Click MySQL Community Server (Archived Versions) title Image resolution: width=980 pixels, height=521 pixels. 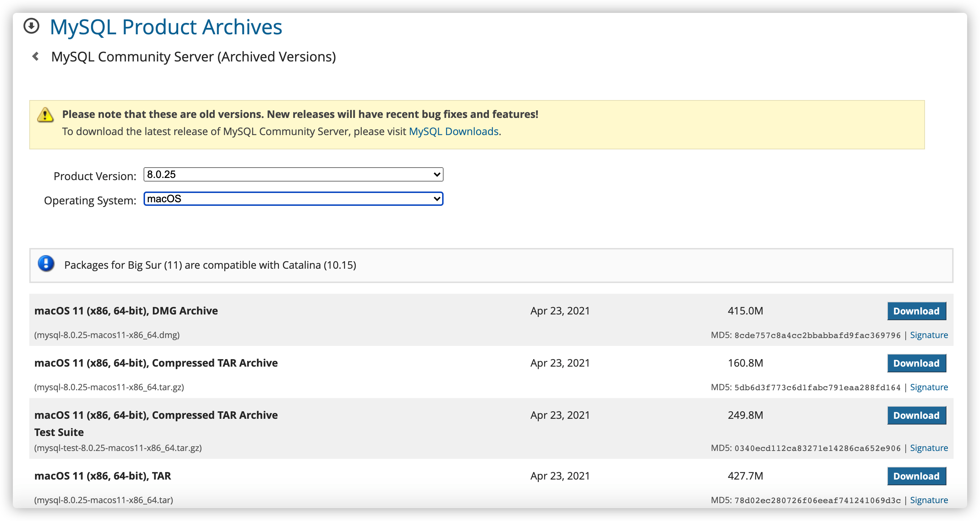194,57
